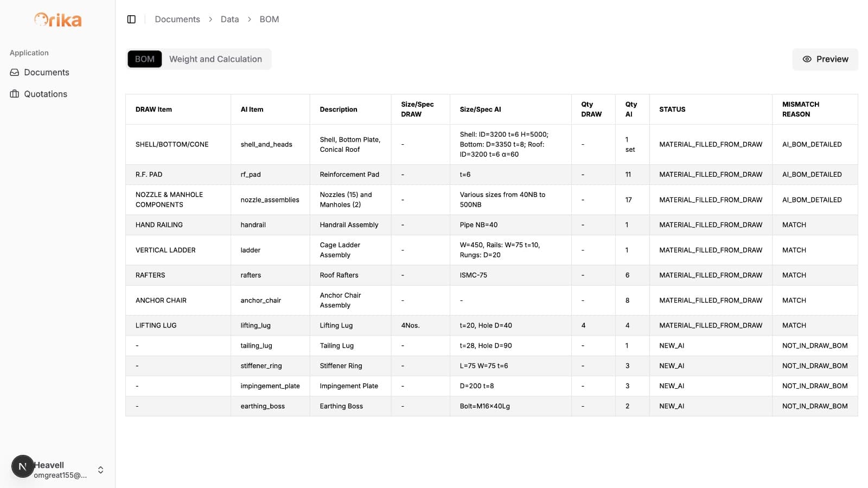Expand the Heavell account switcher chevrons

tap(100, 470)
